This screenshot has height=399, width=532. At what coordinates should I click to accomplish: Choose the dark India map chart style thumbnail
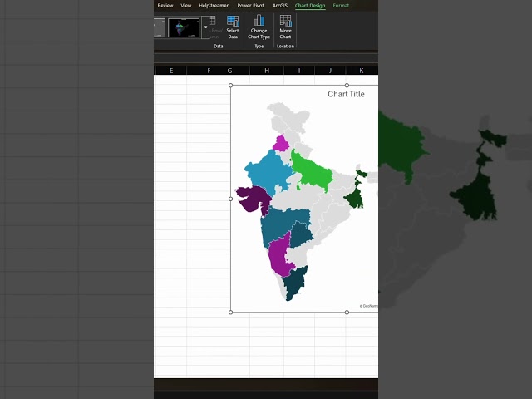184,27
